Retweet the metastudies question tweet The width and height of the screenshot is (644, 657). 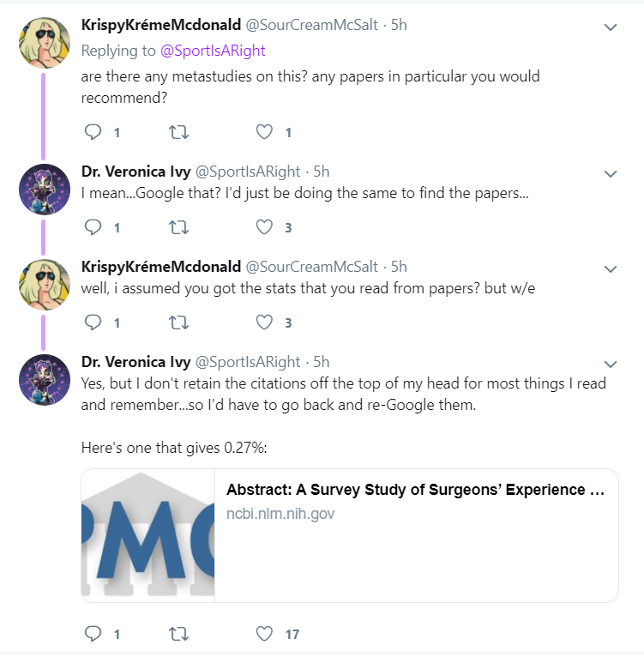pyautogui.click(x=180, y=132)
